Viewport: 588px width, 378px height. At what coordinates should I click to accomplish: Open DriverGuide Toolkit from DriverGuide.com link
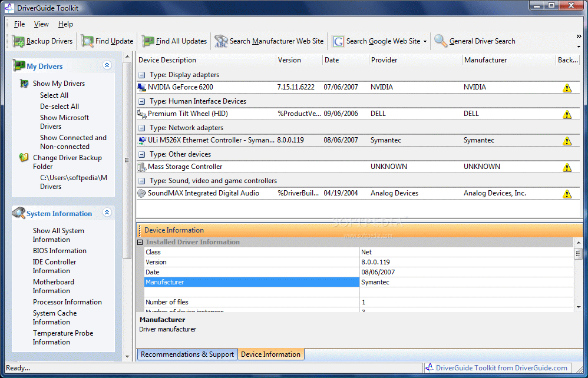[x=501, y=368]
